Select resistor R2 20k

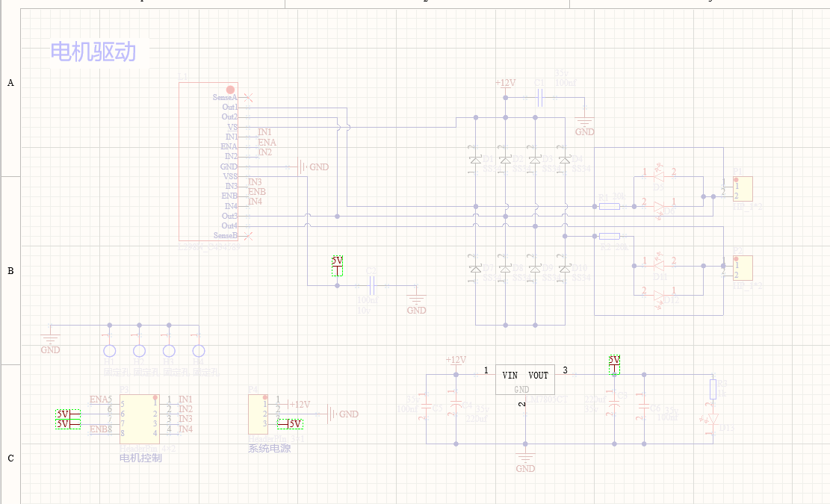[610, 236]
